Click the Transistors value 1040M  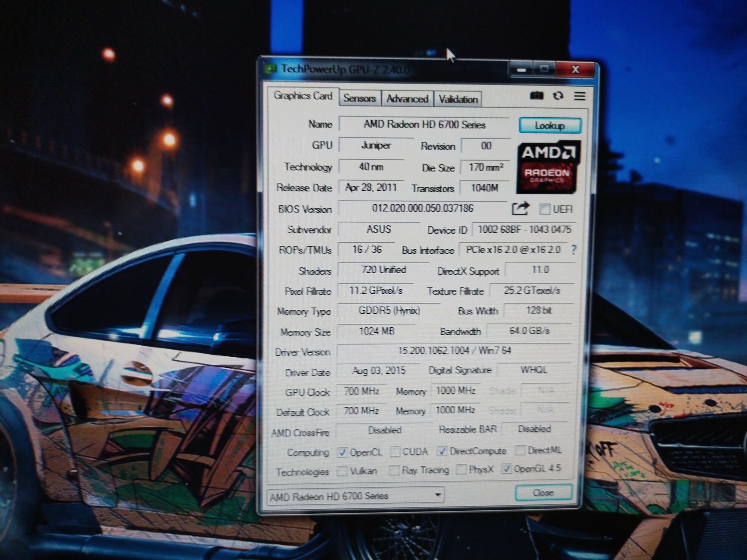coord(485,188)
